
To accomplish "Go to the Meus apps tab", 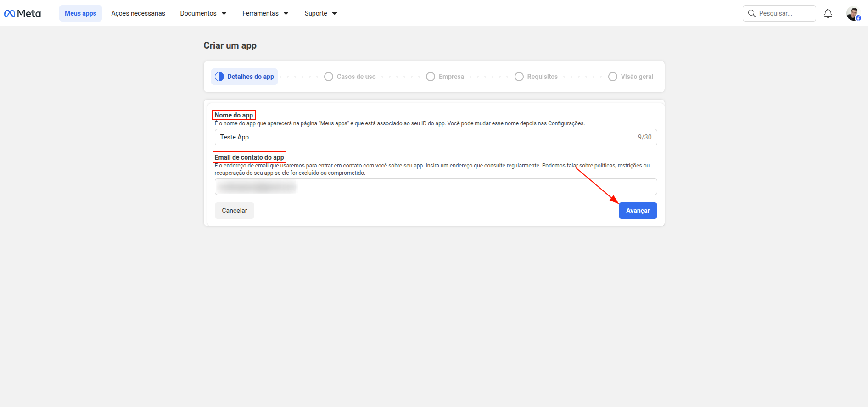I will [x=80, y=13].
